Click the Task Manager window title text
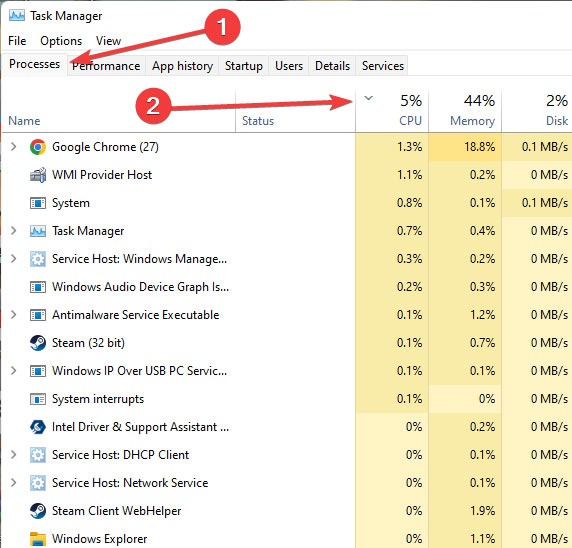572x548 pixels. [66, 16]
